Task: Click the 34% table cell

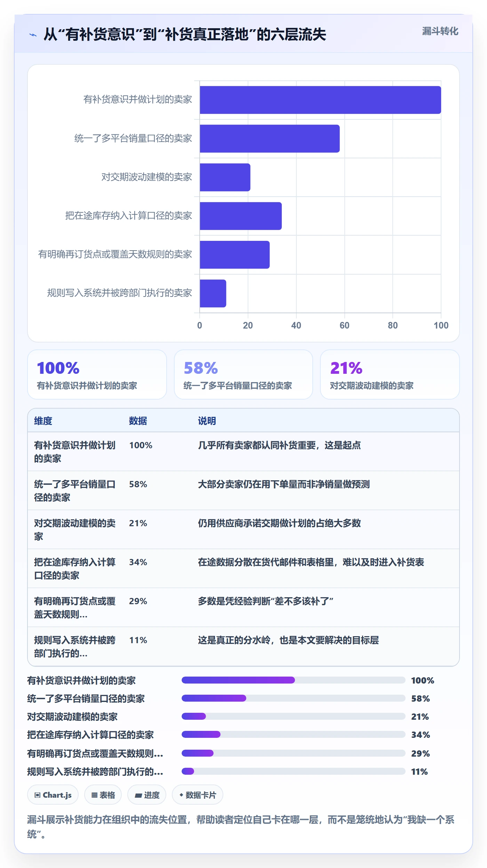Action: click(138, 562)
